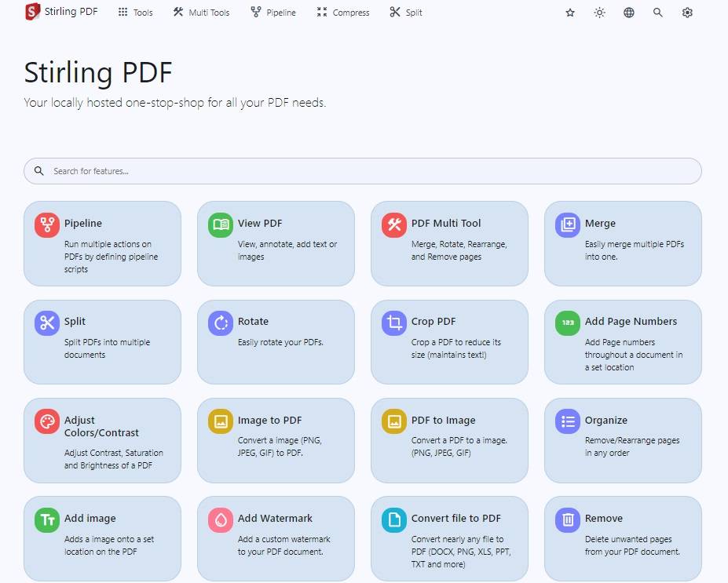Click the 'Adds a image onto a set location' text
Screen dimensions: 728x583
(109, 545)
